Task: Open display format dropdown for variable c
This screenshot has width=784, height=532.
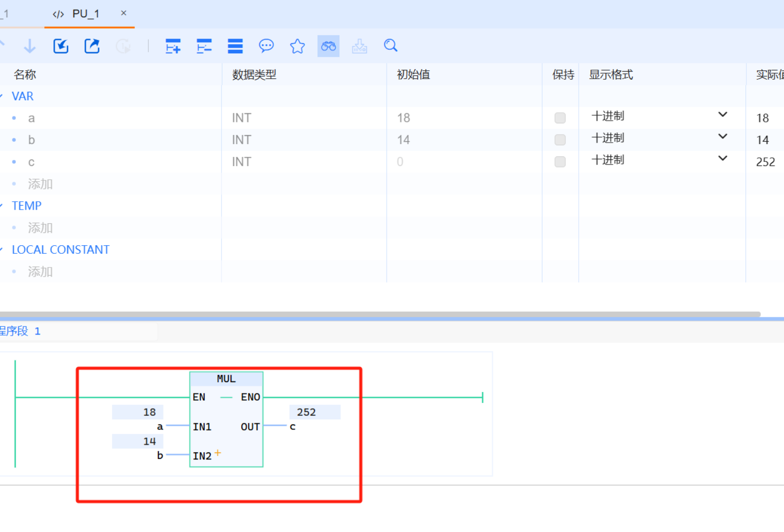Action: (x=722, y=159)
